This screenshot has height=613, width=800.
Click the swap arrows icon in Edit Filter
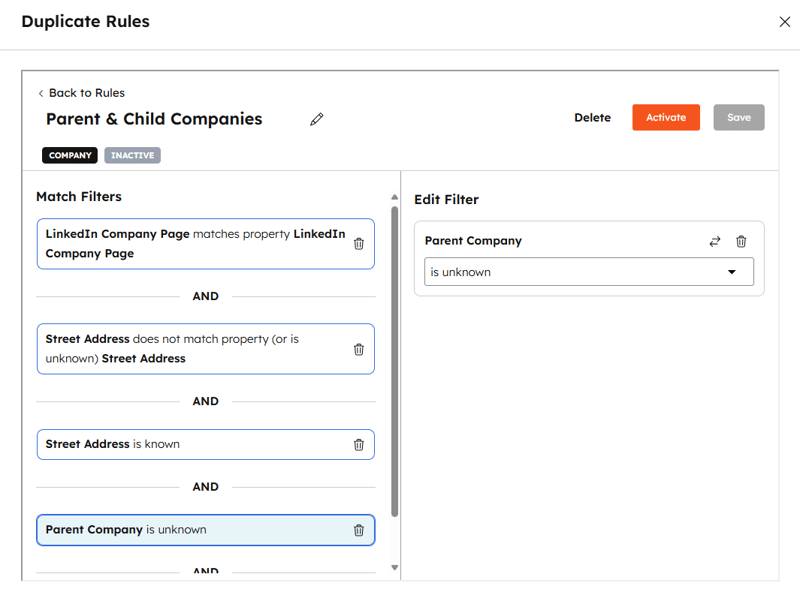[x=714, y=241]
